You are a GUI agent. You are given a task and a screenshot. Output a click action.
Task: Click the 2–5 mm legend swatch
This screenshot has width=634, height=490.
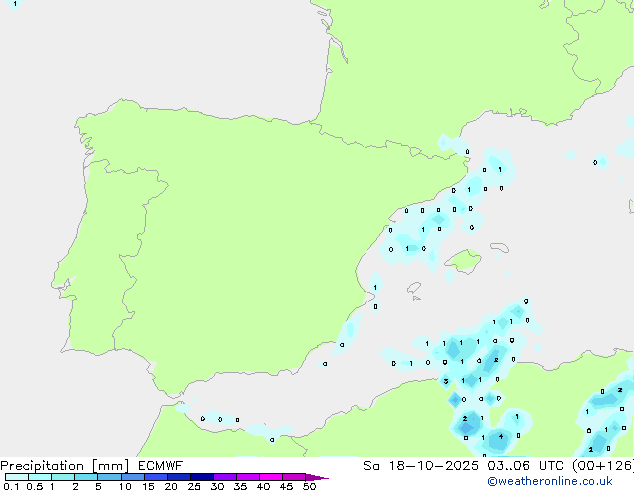pyautogui.click(x=86, y=477)
